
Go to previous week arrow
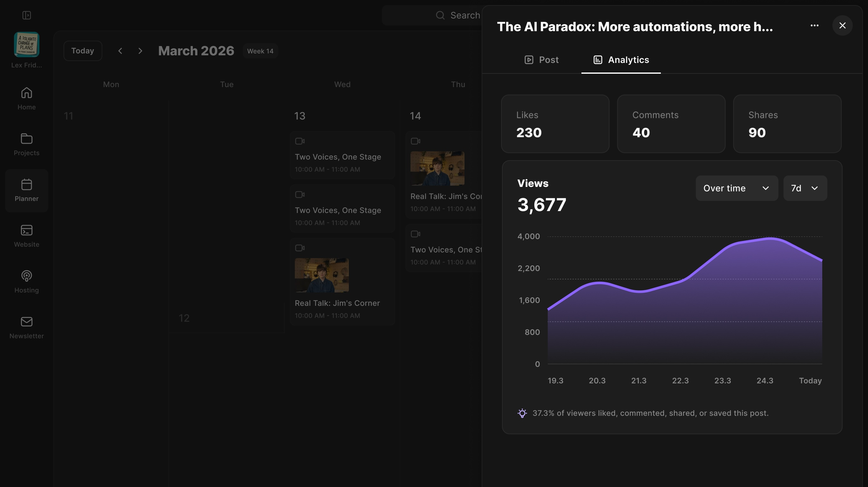[120, 51]
